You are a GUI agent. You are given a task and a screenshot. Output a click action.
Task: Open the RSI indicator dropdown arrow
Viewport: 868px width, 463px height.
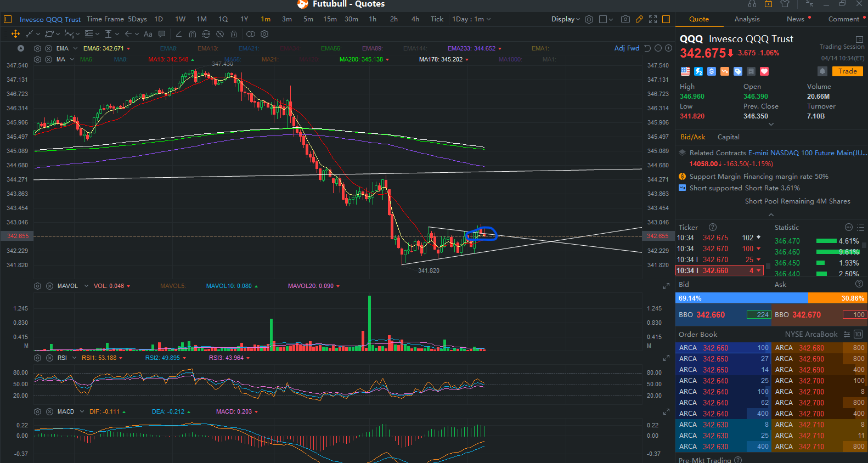click(x=74, y=358)
